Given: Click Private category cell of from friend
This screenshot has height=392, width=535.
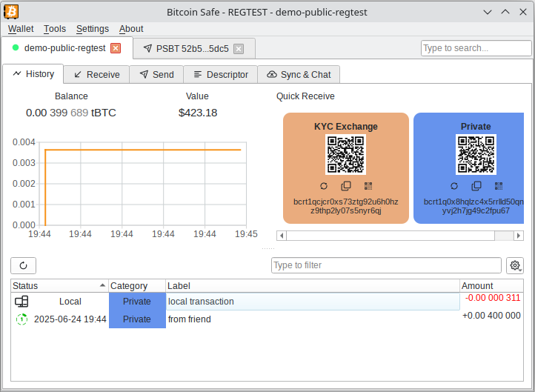Looking at the screenshot, I should pyautogui.click(x=137, y=319).
